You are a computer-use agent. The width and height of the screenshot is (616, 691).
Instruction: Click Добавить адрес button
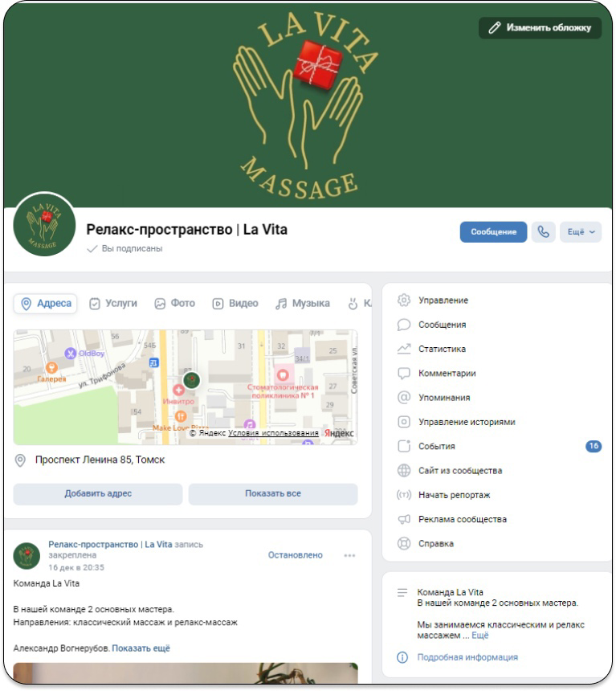pyautogui.click(x=98, y=494)
